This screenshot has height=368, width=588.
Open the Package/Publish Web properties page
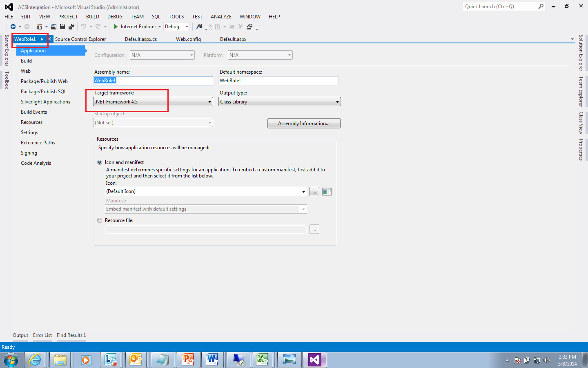[x=44, y=81]
